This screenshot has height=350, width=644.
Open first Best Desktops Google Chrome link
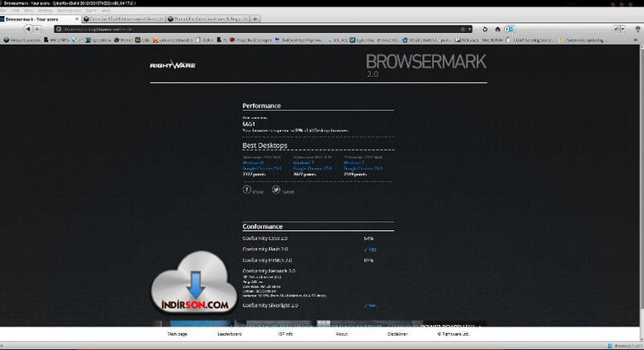(x=261, y=168)
